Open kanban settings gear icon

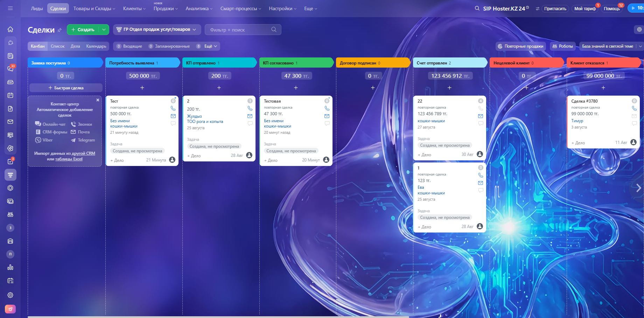click(x=639, y=29)
